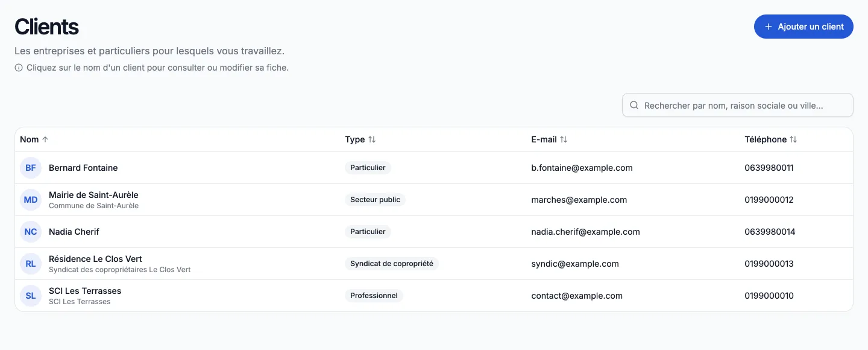Image resolution: width=868 pixels, height=350 pixels.
Task: Click the Syndicat de copropriété badge
Action: 392,264
